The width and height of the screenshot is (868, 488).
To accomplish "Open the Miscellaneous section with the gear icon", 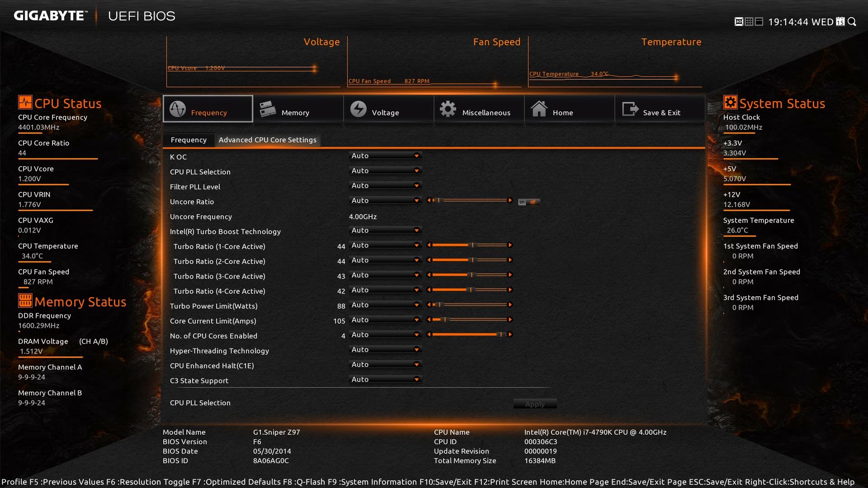I will pos(479,109).
